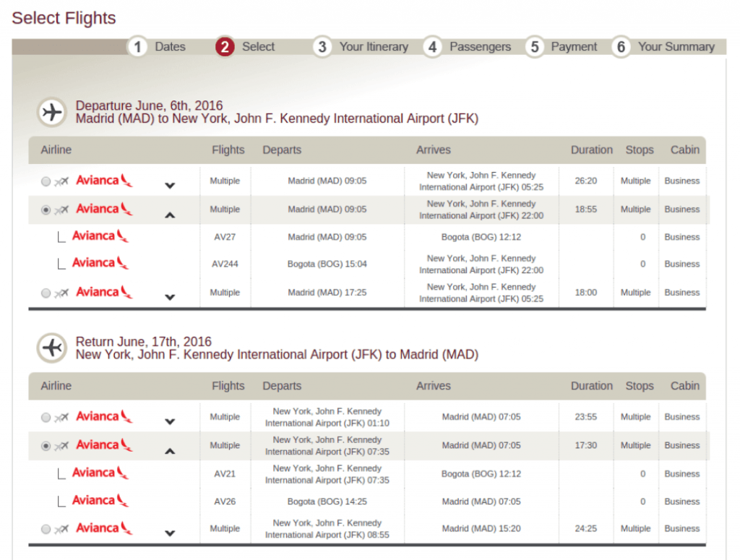Go to Your Summary step
This screenshot has height=560, width=740.
click(676, 47)
